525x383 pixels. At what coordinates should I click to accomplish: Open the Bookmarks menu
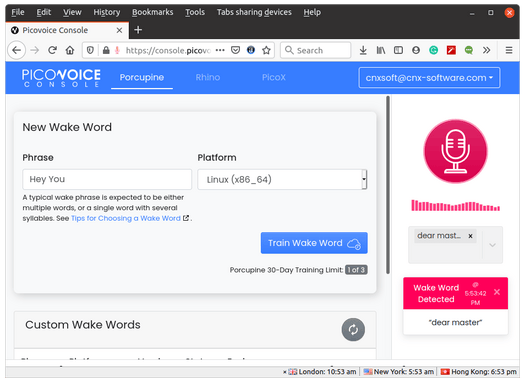[152, 12]
